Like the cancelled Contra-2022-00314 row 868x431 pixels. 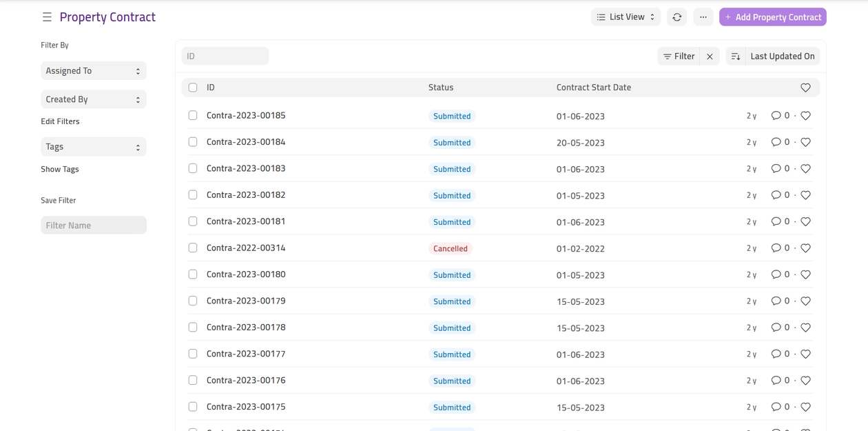pos(805,248)
